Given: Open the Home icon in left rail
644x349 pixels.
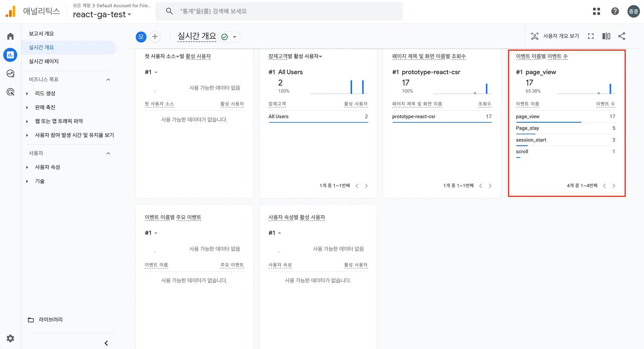Looking at the screenshot, I should (10, 36).
